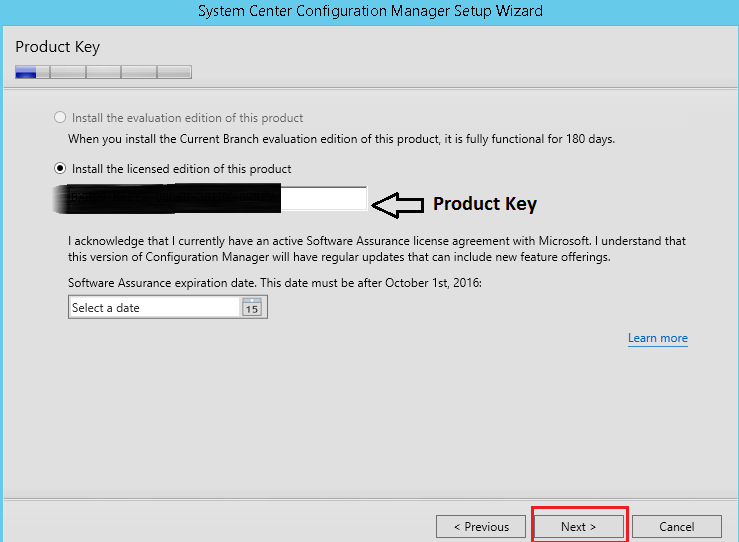The width and height of the screenshot is (739, 542).
Task: Click the Software Assurance acknowledgment paragraph
Action: tap(377, 249)
